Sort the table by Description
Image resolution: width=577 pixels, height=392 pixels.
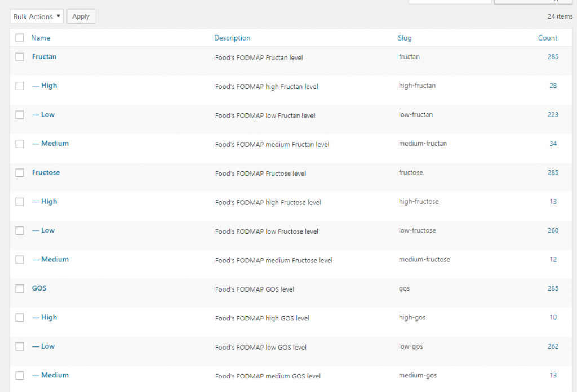tap(232, 37)
